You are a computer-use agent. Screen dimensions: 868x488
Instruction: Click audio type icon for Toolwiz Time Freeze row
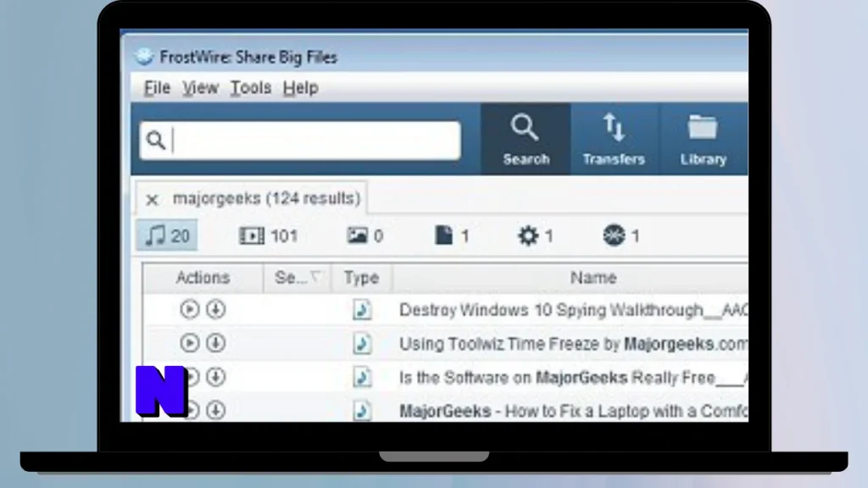(362, 344)
